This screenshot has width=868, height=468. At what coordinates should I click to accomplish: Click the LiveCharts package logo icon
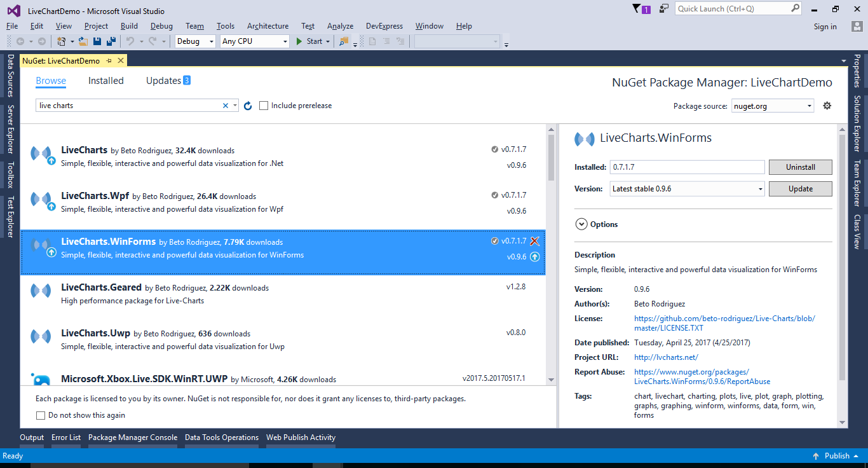[42, 154]
